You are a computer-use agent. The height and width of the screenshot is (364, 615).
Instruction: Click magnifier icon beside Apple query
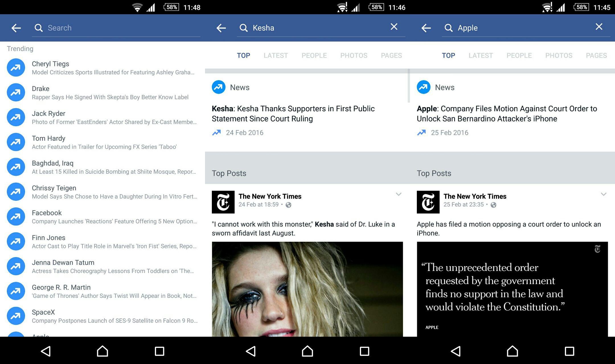click(449, 28)
